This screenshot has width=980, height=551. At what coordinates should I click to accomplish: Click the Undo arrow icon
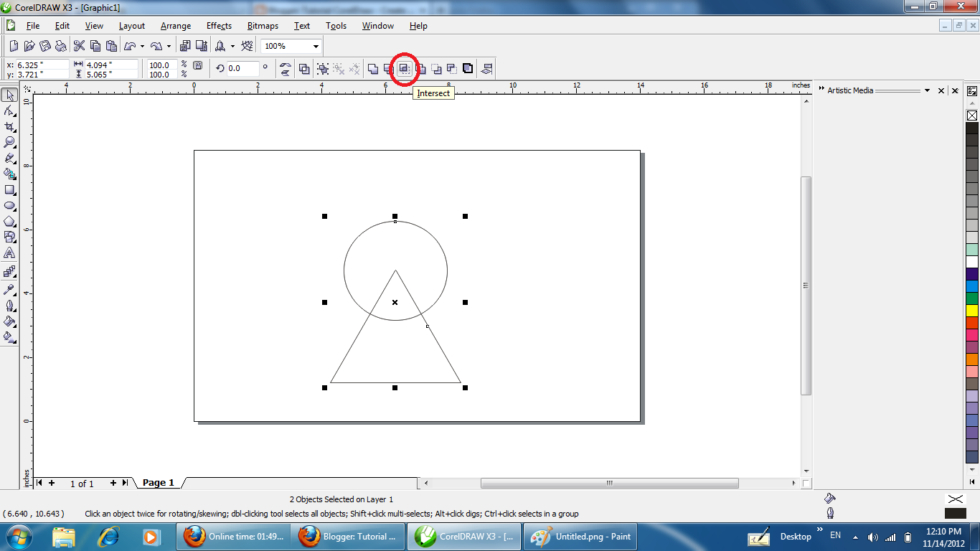coord(131,46)
